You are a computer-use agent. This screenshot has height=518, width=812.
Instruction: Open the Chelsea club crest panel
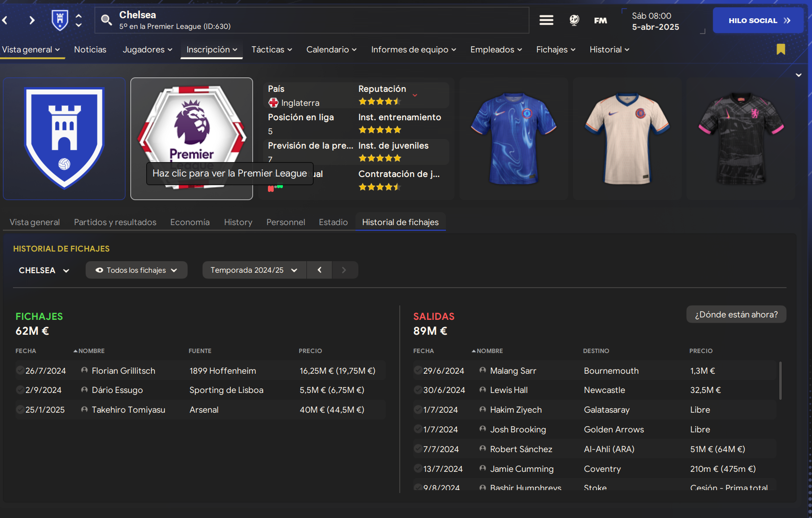(64, 139)
